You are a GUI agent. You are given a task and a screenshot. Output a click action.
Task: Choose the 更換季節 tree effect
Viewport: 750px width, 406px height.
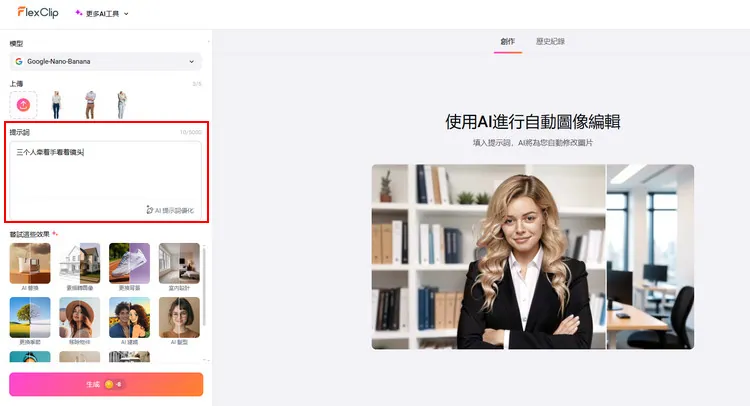pos(29,319)
